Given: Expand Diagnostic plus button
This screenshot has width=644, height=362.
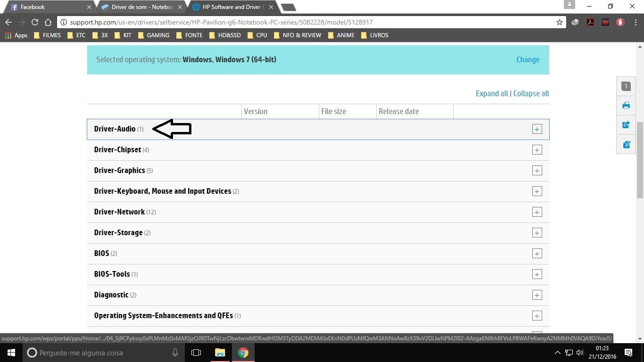Looking at the screenshot, I should point(537,295).
